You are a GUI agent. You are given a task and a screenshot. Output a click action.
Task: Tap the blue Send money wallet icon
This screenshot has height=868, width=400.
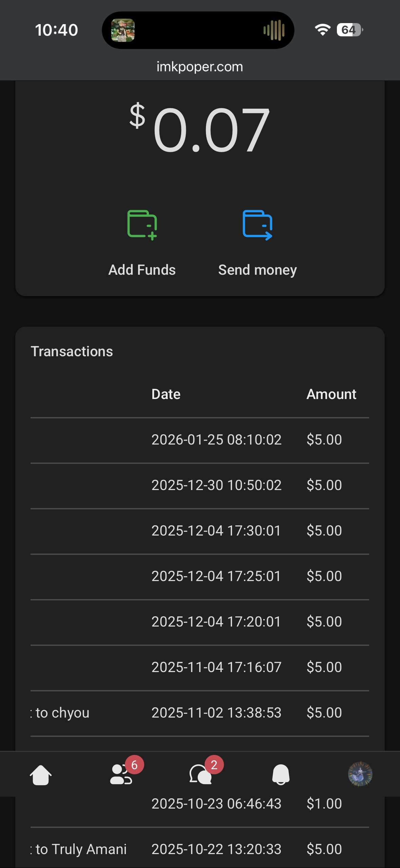pos(257,225)
